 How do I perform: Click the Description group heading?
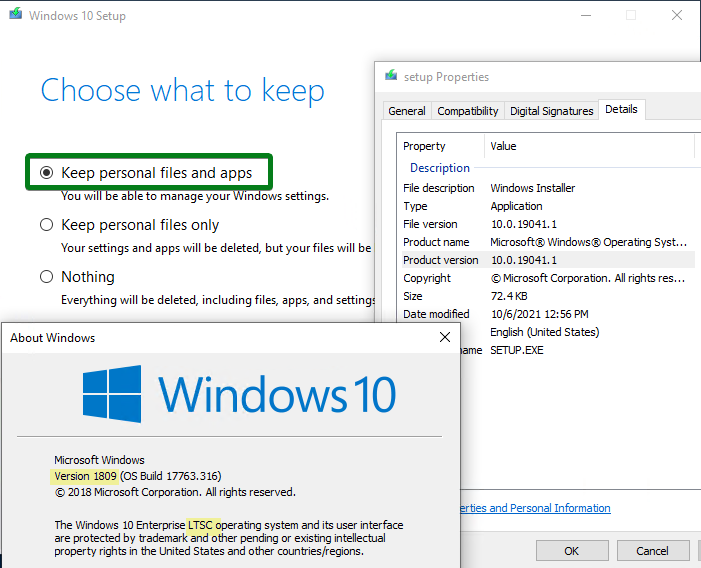point(440,168)
